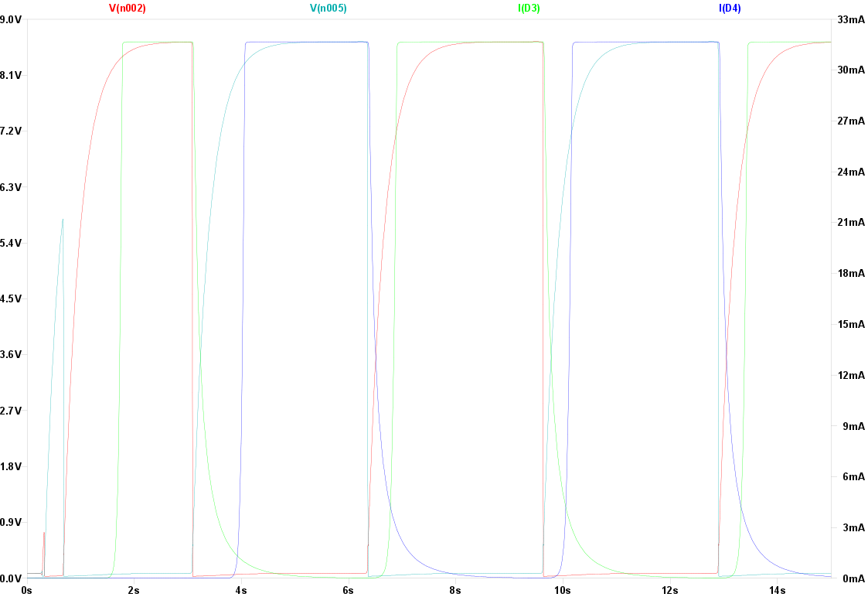868x614 pixels.
Task: Click the 15mA current axis tick
Action: [851, 325]
